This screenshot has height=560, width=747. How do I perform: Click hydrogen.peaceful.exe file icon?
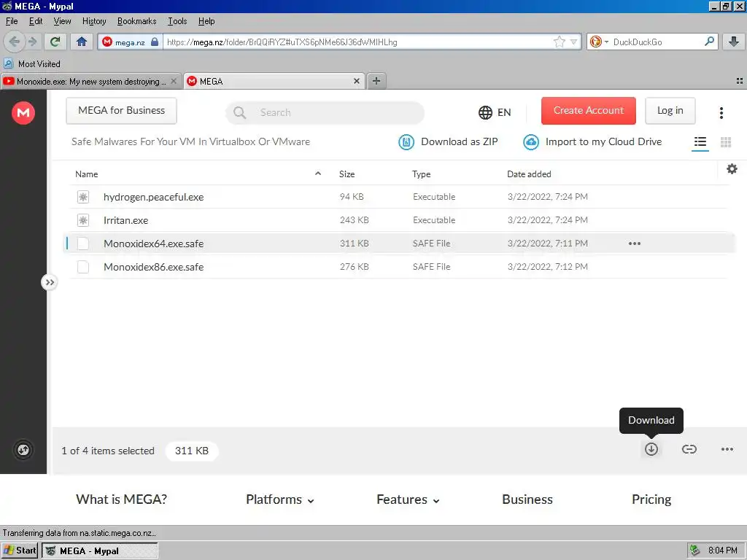coord(83,197)
